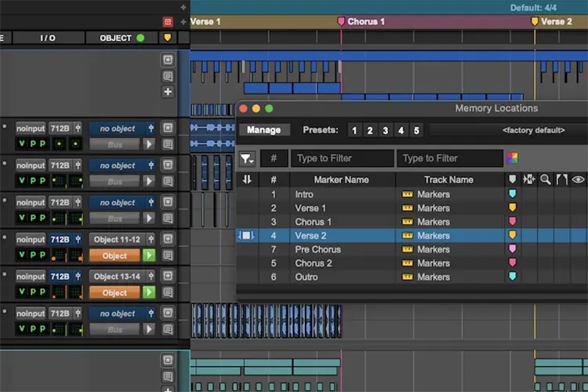Select preset number 3
This screenshot has width=588, height=392.
click(x=385, y=130)
